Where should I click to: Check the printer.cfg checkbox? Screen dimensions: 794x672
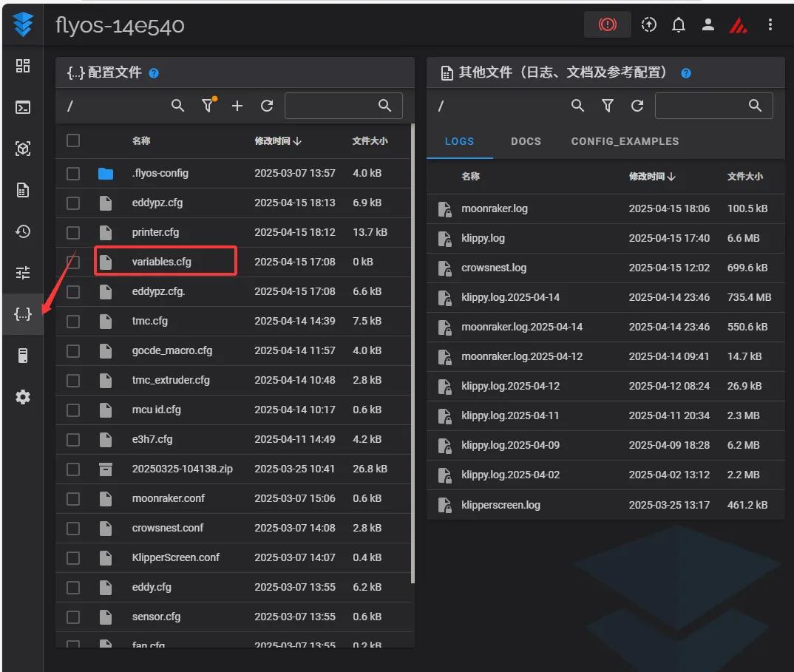[x=73, y=232]
